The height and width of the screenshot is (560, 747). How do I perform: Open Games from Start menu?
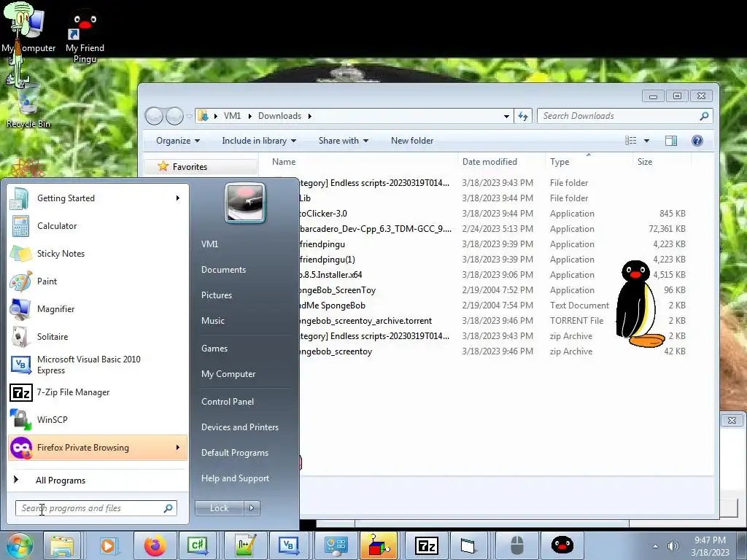click(214, 348)
